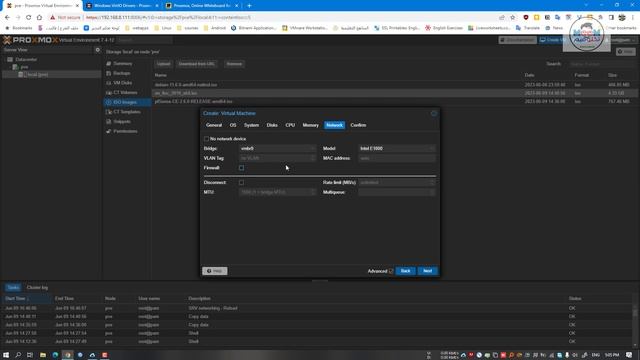Select the local (pve) storage item
This screenshot has height=360, width=640.
38,75
